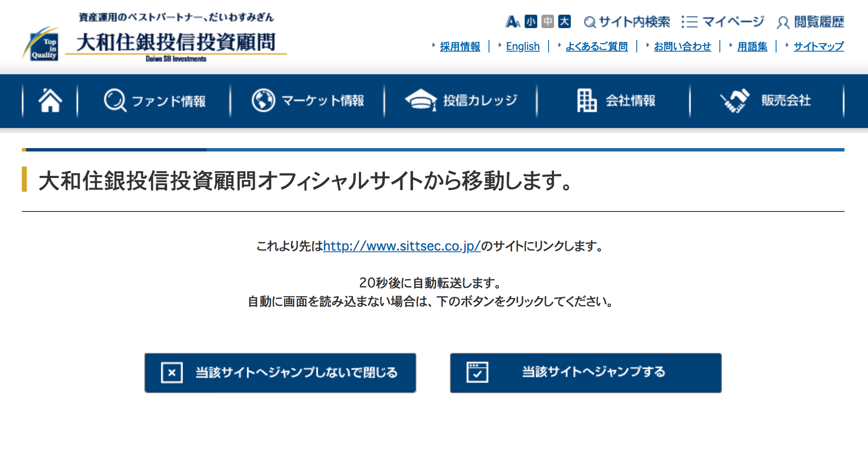This screenshot has height=462, width=868.
Task: Select よくあるご質問 FAQ link
Action: coord(598,46)
